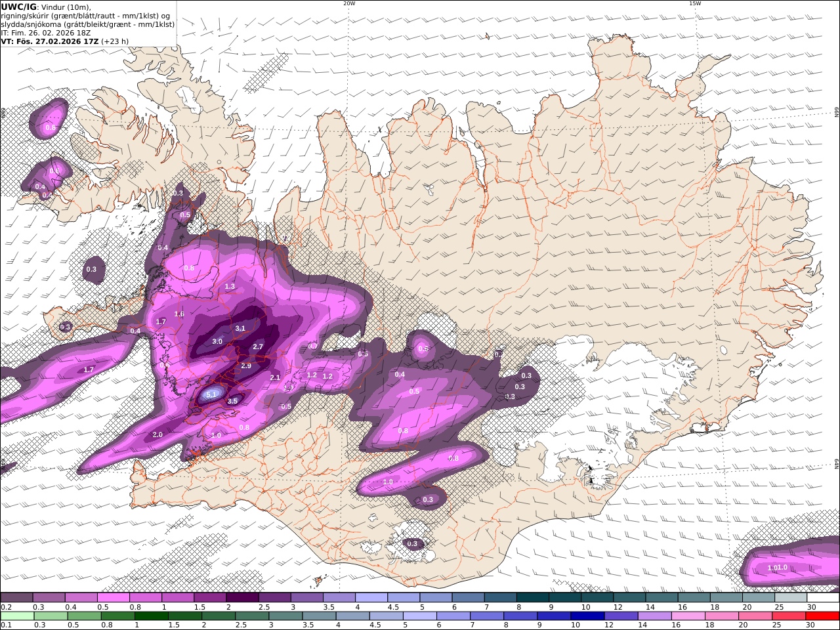This screenshot has width=840, height=630.
Task: Click the 2.1 precipitation value on the map
Action: tap(275, 377)
